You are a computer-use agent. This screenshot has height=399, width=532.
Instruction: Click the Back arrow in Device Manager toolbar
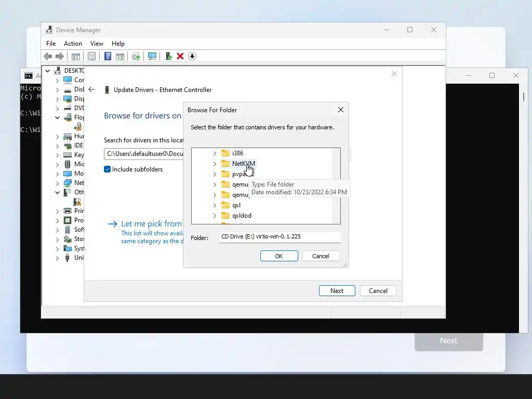(x=48, y=56)
